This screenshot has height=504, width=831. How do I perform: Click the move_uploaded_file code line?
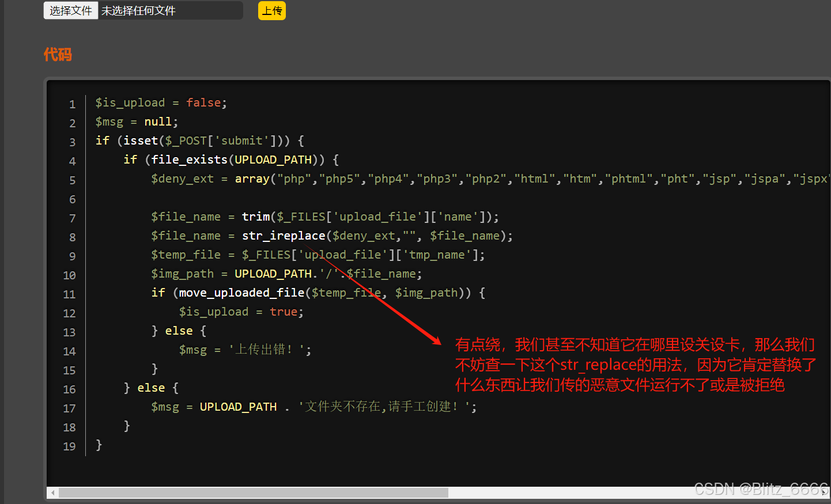[318, 293]
